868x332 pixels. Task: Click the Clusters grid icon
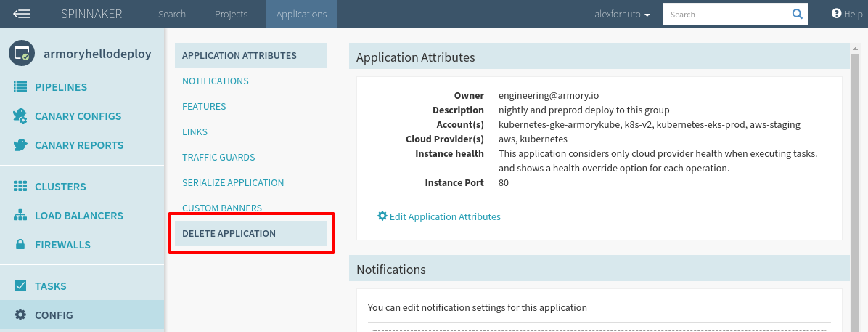(20, 187)
